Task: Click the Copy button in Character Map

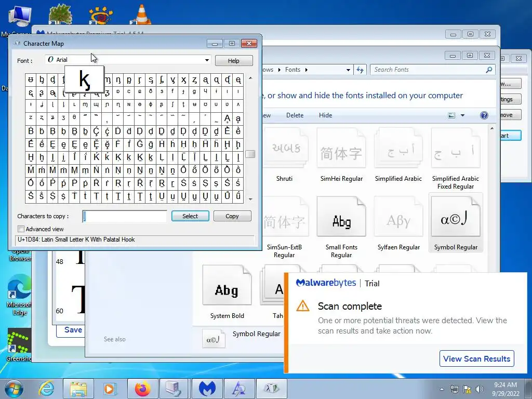Action: click(x=232, y=216)
